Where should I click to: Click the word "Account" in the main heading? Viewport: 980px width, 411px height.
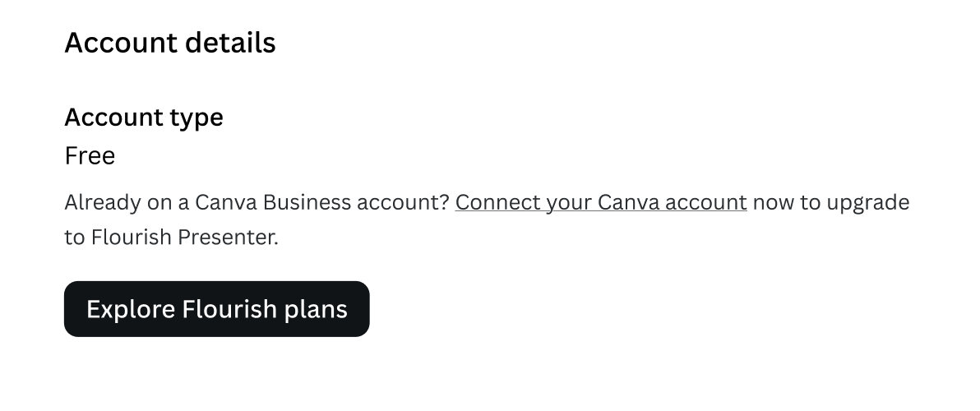tap(111, 43)
